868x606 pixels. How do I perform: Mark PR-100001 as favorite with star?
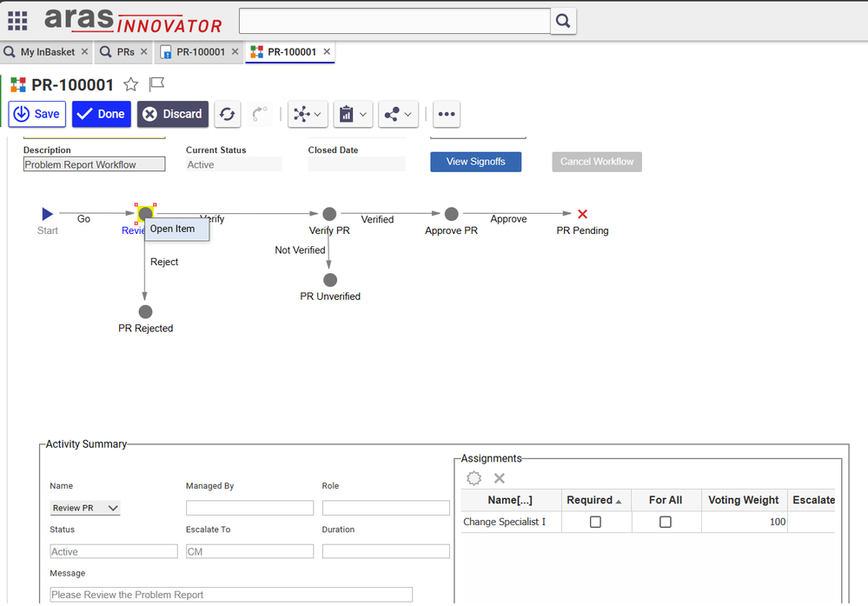click(130, 84)
